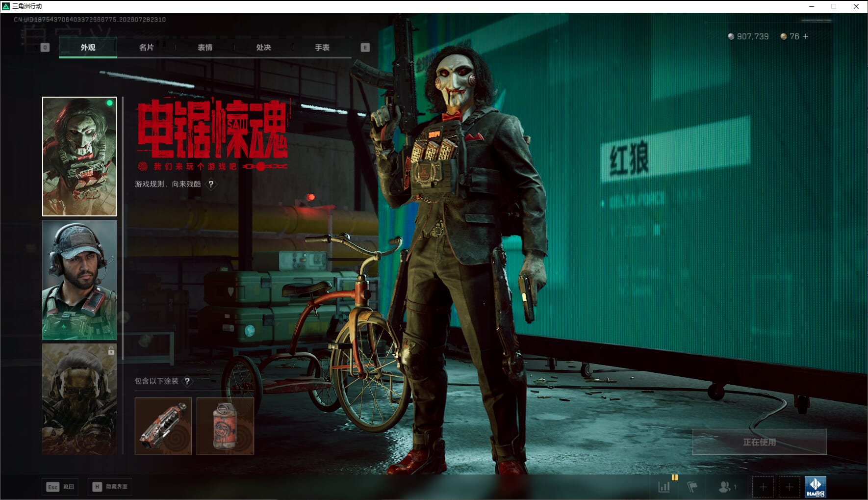
Task: Open the 手表 tab
Action: tap(322, 48)
